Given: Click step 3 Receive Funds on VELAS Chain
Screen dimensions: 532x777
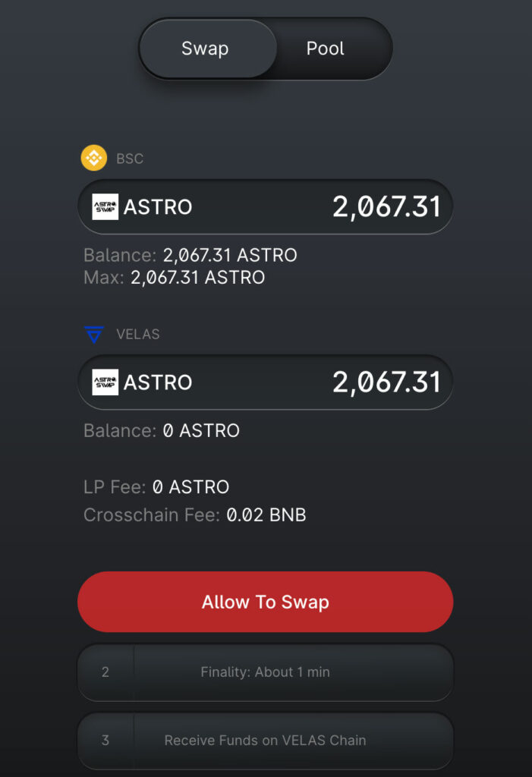Looking at the screenshot, I should pyautogui.click(x=266, y=741).
